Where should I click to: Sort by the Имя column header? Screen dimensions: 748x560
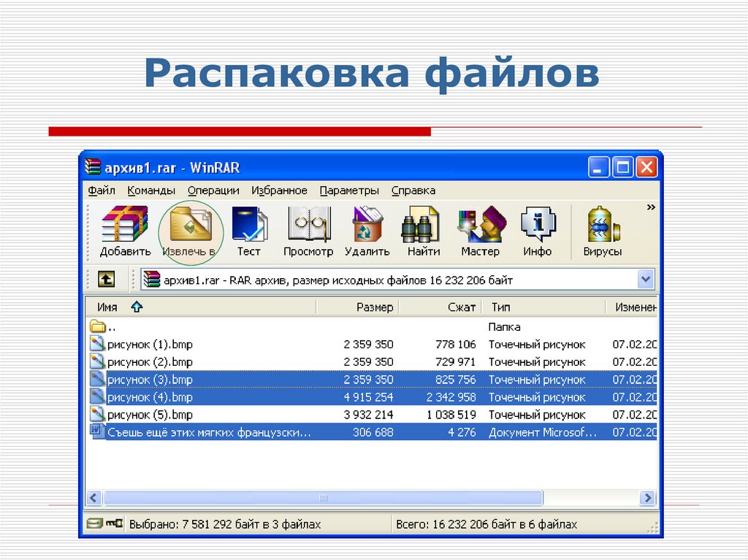point(201,307)
